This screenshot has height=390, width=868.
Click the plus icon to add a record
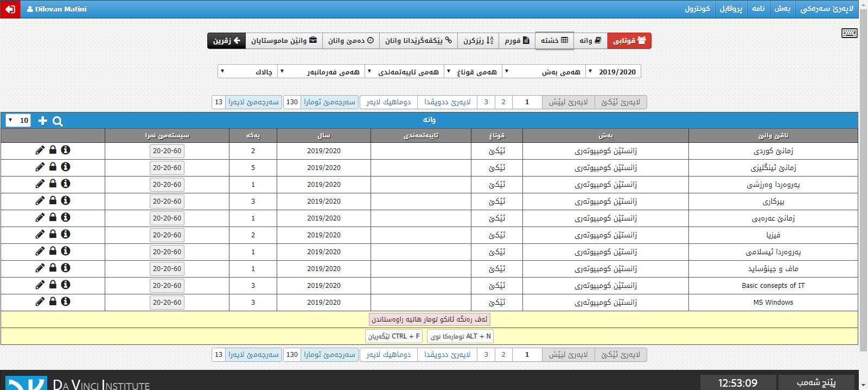click(43, 121)
